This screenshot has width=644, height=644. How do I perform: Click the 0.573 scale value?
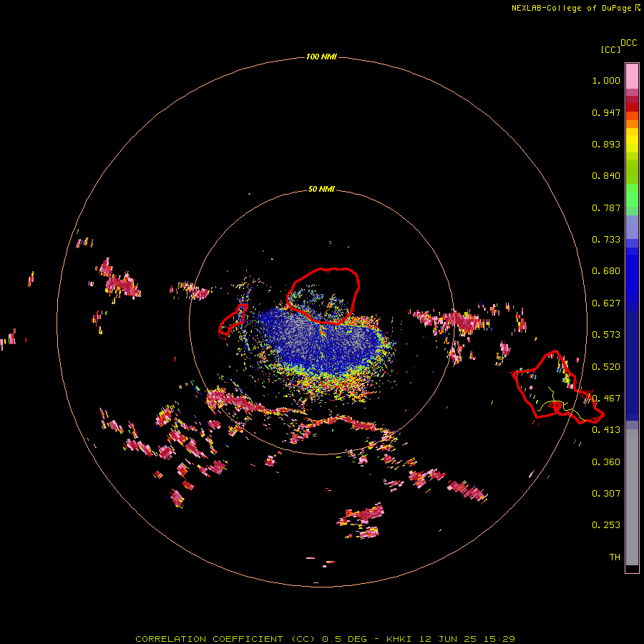pyautogui.click(x=606, y=335)
